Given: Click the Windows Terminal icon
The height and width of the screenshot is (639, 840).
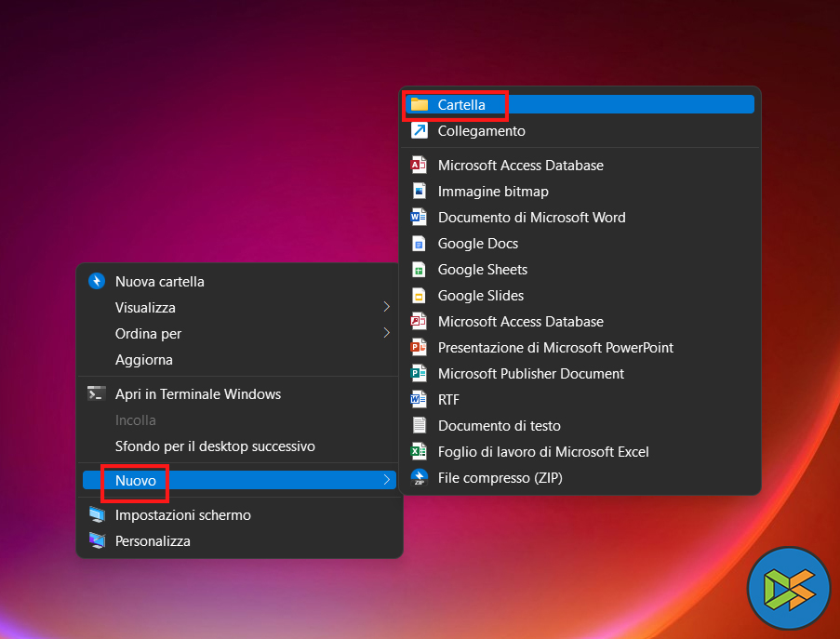Looking at the screenshot, I should pos(97,394).
